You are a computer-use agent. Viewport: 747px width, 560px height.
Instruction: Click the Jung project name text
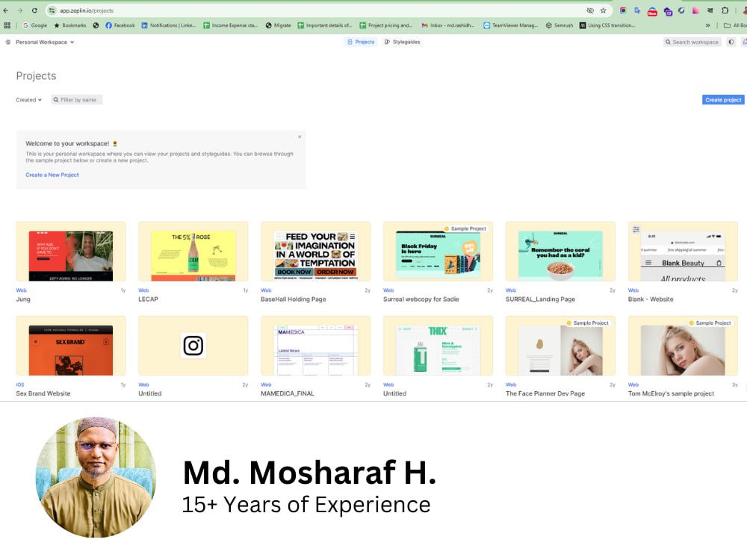(x=23, y=299)
